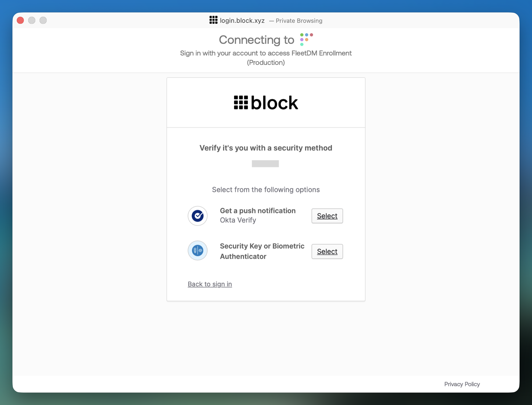
Task: Close the login window with the red button
Action: 20,20
